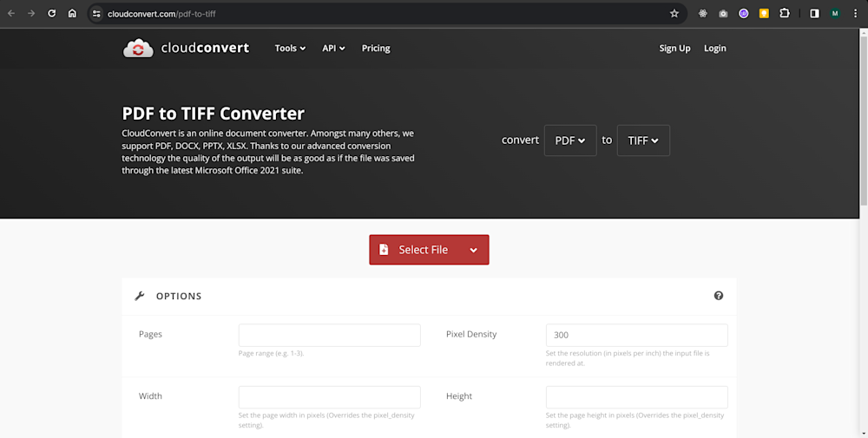The height and width of the screenshot is (438, 868).
Task: Click the Sign Up link
Action: point(674,48)
